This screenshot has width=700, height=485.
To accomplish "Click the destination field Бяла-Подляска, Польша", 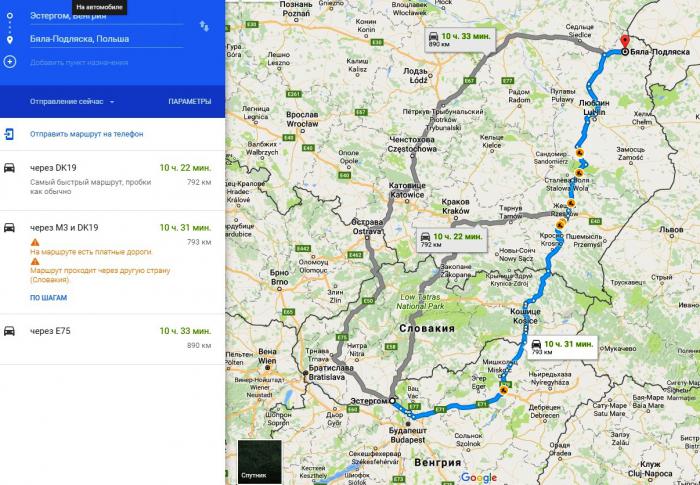I will click(x=106, y=39).
